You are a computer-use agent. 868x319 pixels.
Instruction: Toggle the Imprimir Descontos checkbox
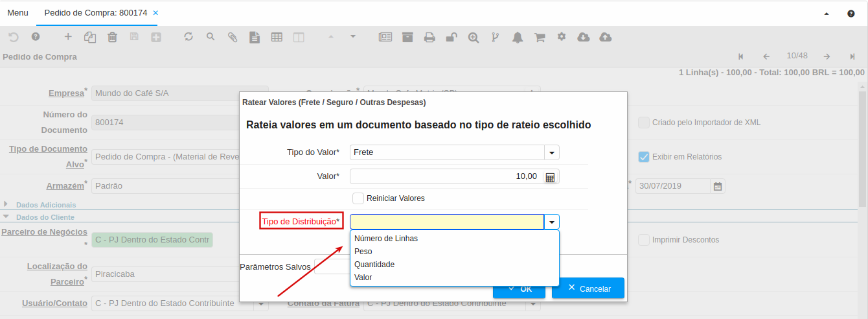(643, 240)
